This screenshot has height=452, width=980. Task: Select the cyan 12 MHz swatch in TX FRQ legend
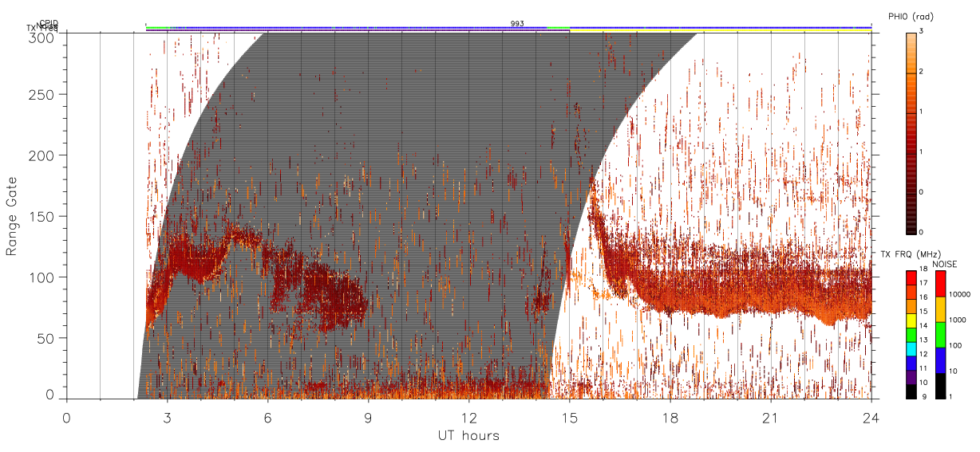[911, 349]
